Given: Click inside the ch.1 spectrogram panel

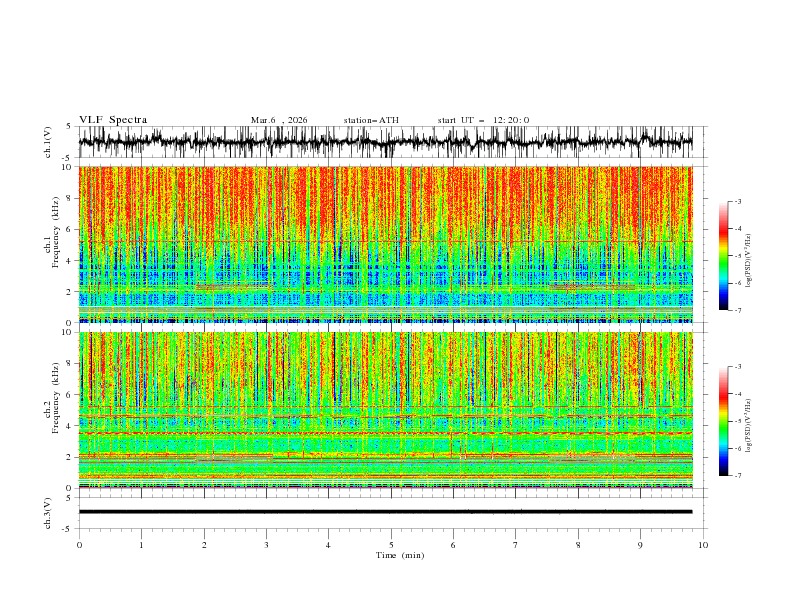Looking at the screenshot, I should [x=385, y=244].
